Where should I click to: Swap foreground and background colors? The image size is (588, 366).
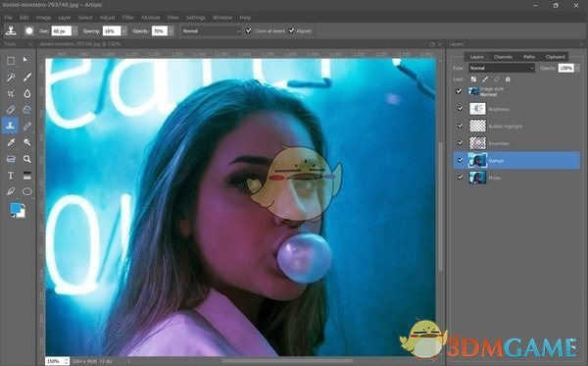[x=24, y=206]
